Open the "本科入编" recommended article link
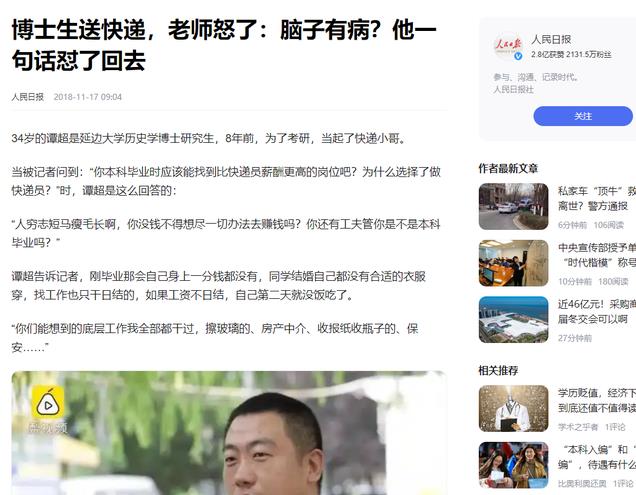The height and width of the screenshot is (495, 636). coord(597,457)
